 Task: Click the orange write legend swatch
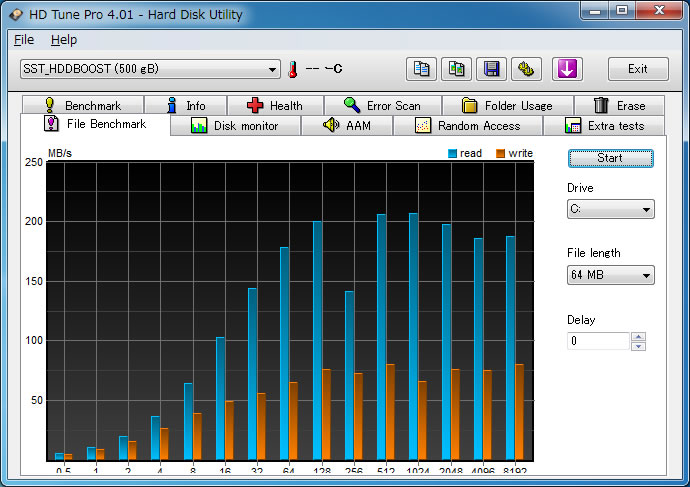[x=500, y=154]
